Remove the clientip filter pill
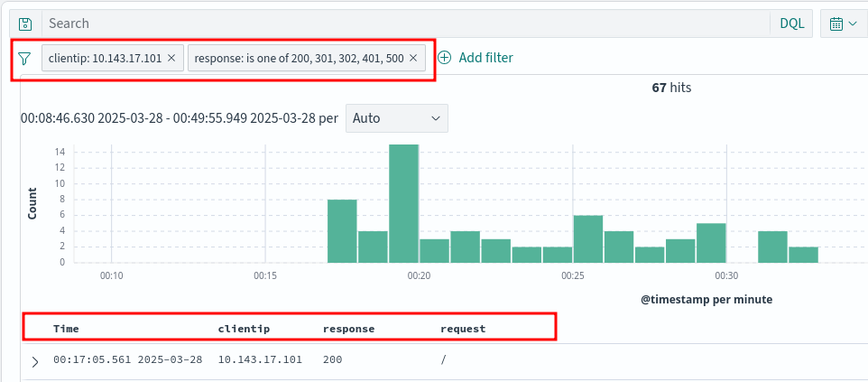Screen dimensions: 868x382 tap(172, 58)
